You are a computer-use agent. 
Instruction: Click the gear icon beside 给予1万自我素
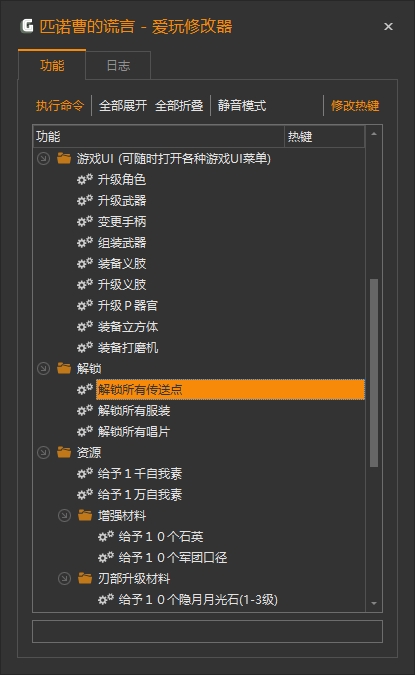(x=85, y=494)
